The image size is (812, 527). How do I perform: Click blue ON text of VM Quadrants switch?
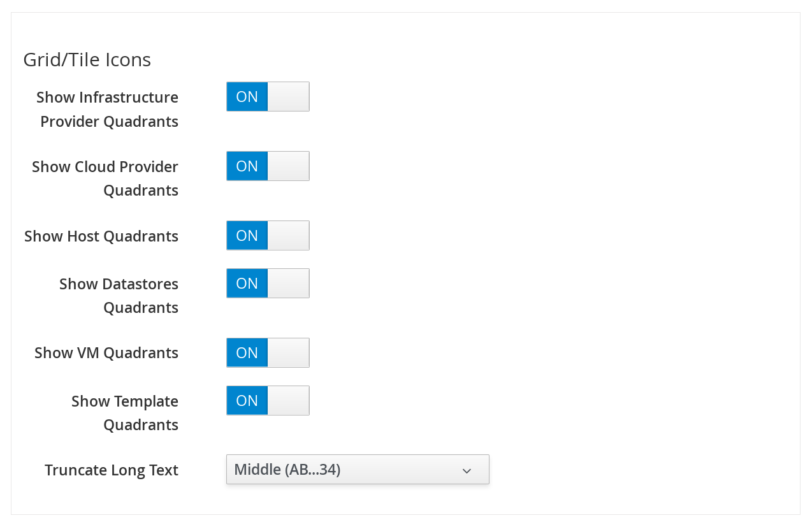(x=247, y=353)
